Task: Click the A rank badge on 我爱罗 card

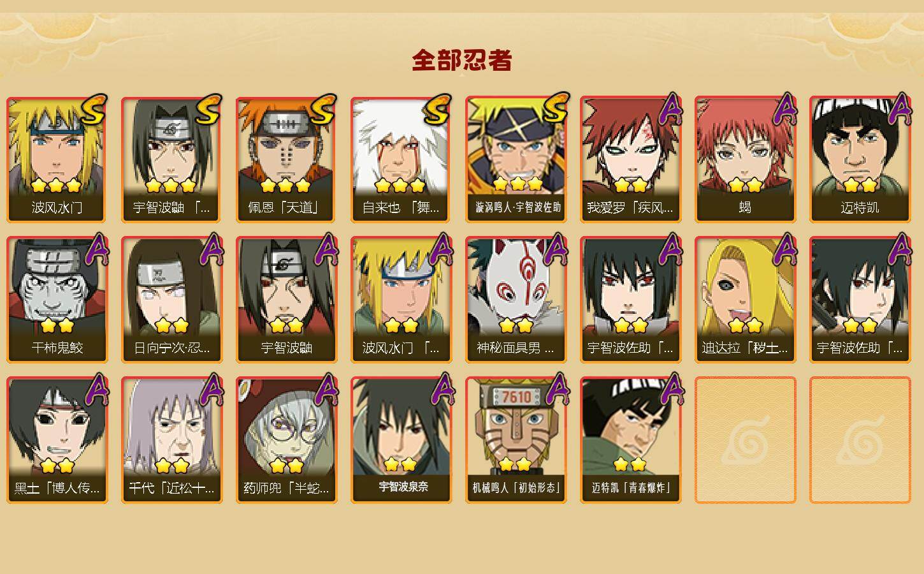Action: pyautogui.click(x=670, y=110)
